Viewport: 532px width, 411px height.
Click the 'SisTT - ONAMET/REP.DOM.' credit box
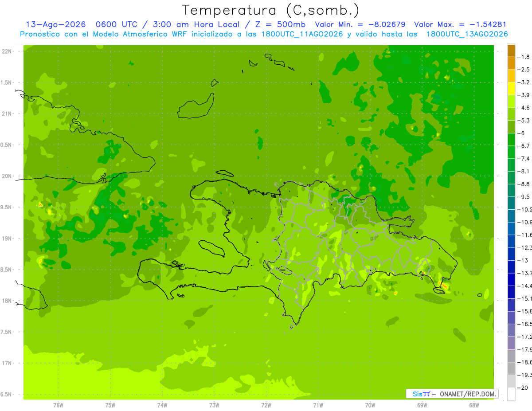(x=452, y=394)
